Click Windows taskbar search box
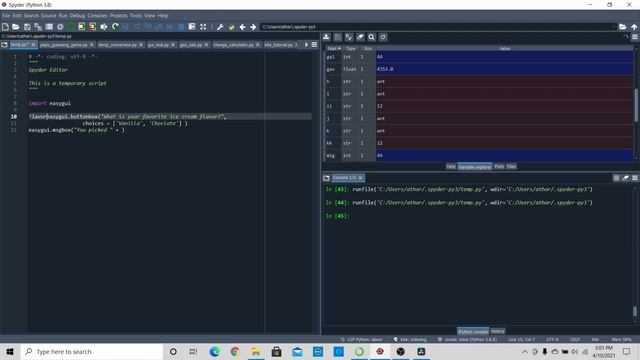The image size is (640, 360). click(92, 351)
